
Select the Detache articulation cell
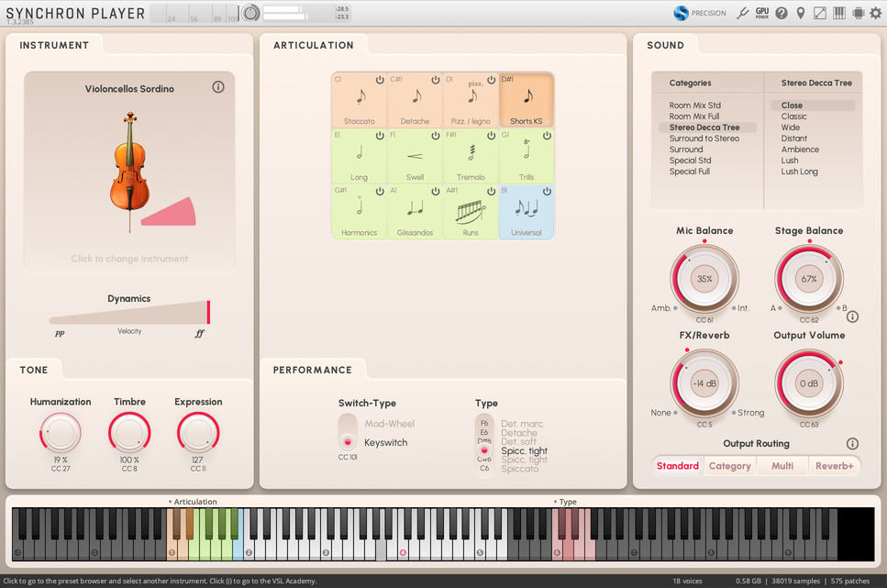click(416, 100)
